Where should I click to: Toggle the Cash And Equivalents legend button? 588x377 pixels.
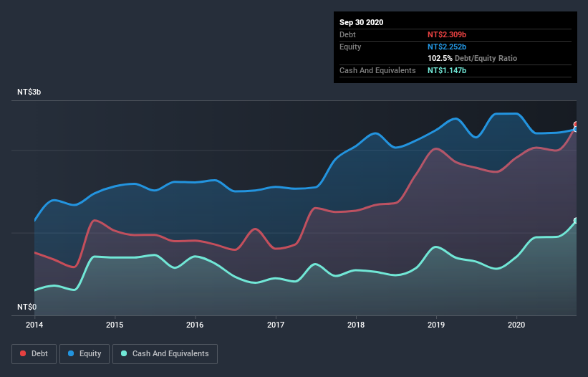(165, 354)
